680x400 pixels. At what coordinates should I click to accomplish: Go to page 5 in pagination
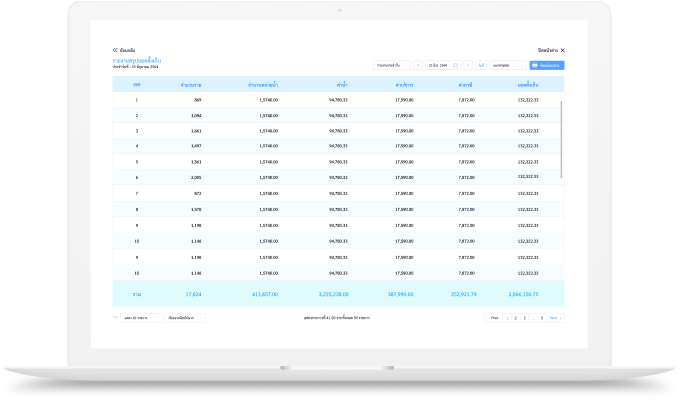tap(542, 317)
